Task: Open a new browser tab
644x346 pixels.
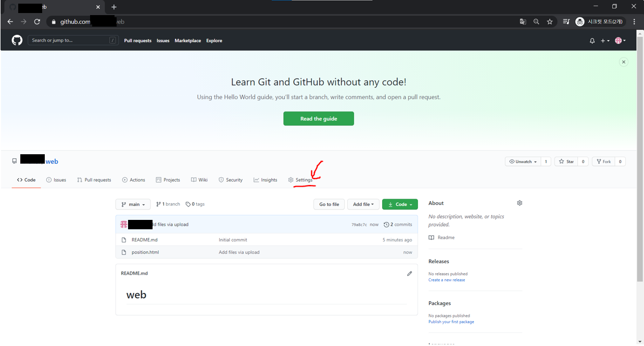Action: coord(114,7)
